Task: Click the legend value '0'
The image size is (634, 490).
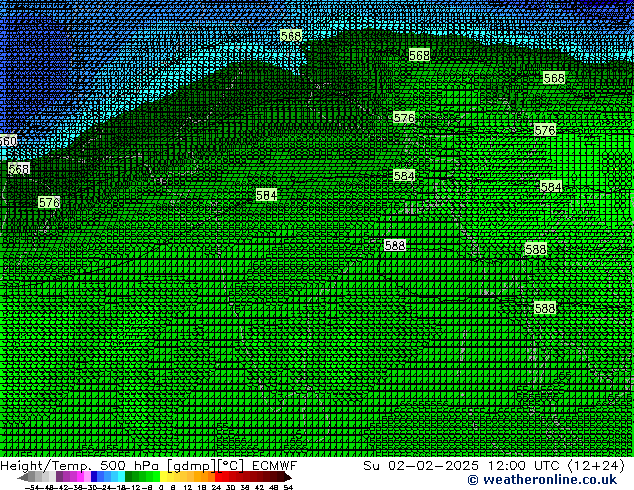Action: [161, 487]
